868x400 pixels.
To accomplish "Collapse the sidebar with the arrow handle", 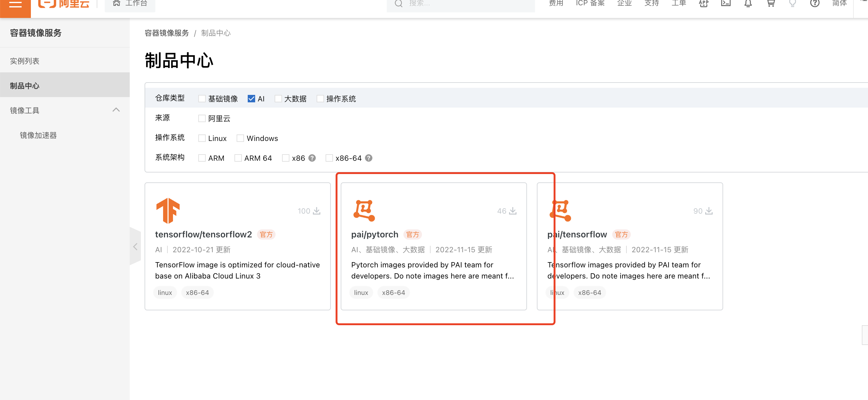I will (135, 247).
